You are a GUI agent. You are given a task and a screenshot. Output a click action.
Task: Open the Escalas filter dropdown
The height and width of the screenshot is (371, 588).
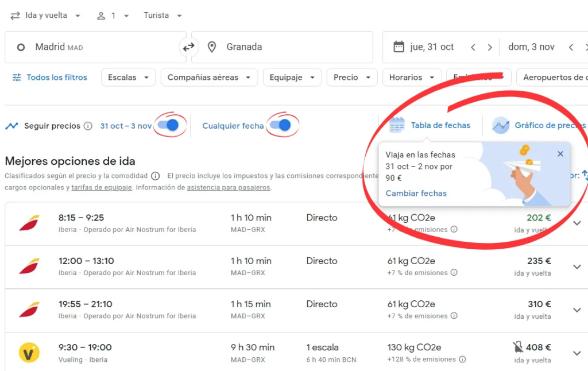pos(128,78)
